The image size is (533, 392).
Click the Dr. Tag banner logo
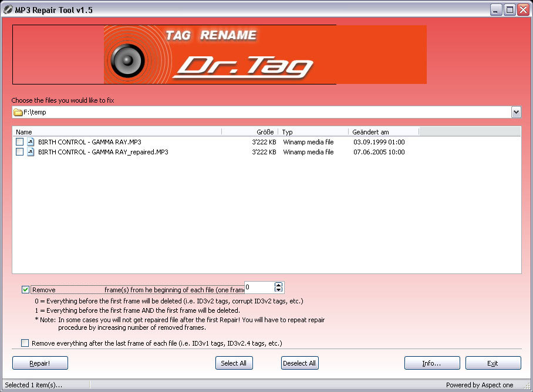click(x=265, y=55)
